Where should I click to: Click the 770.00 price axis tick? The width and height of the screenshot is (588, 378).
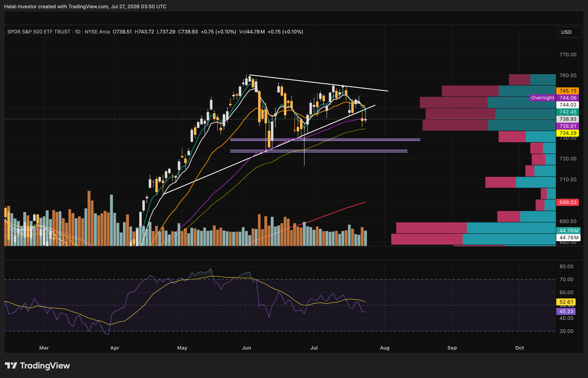[x=568, y=54]
